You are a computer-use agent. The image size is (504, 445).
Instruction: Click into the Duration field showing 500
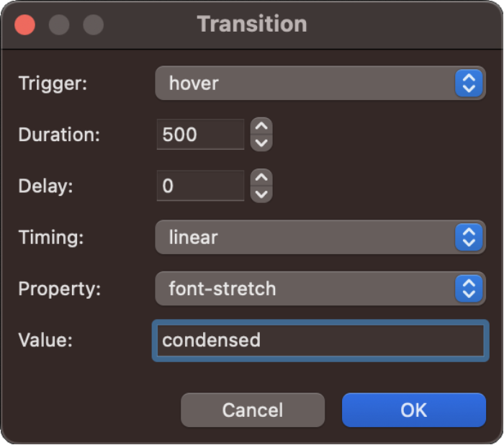coord(200,135)
